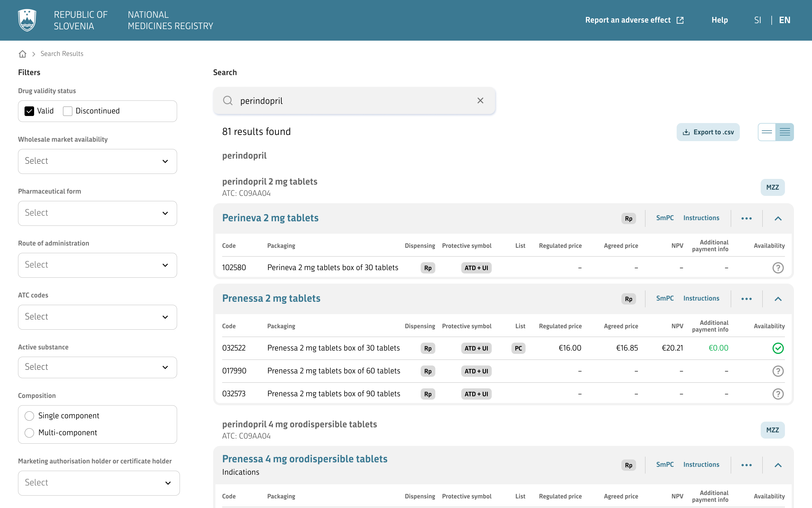The image size is (812, 508).
Task: Click availability question mark for code 102580
Action: (x=778, y=268)
